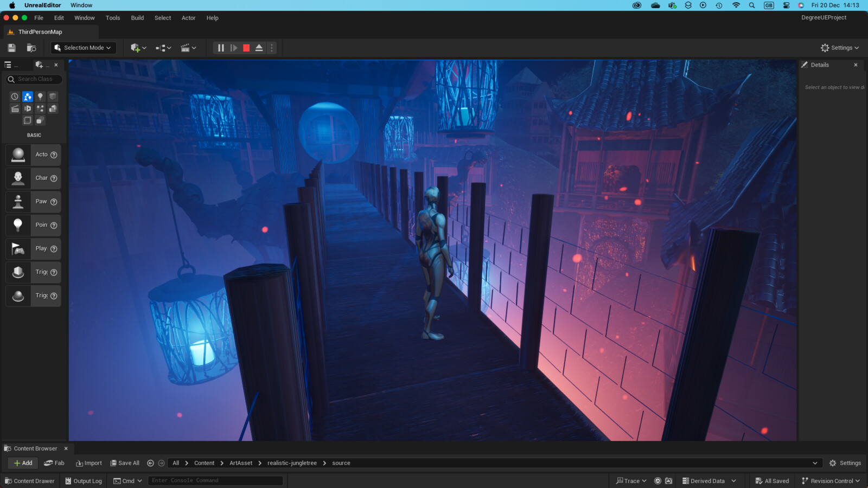Select the Shapes category cube icon
Screen dimensions: 868x488
(53, 97)
